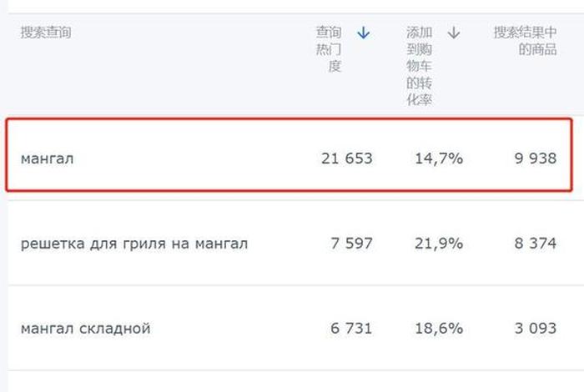Select the products count 3 093
Screen dimensions: 584x392
click(535, 329)
